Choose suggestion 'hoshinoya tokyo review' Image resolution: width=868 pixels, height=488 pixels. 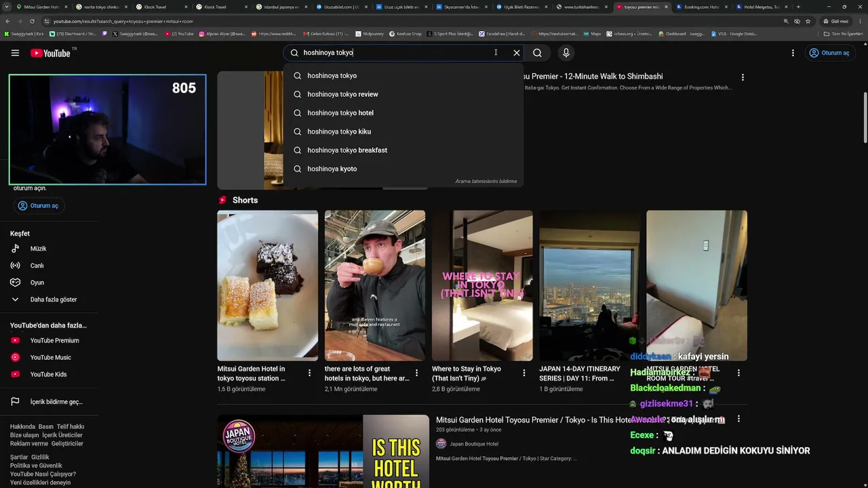403,94
